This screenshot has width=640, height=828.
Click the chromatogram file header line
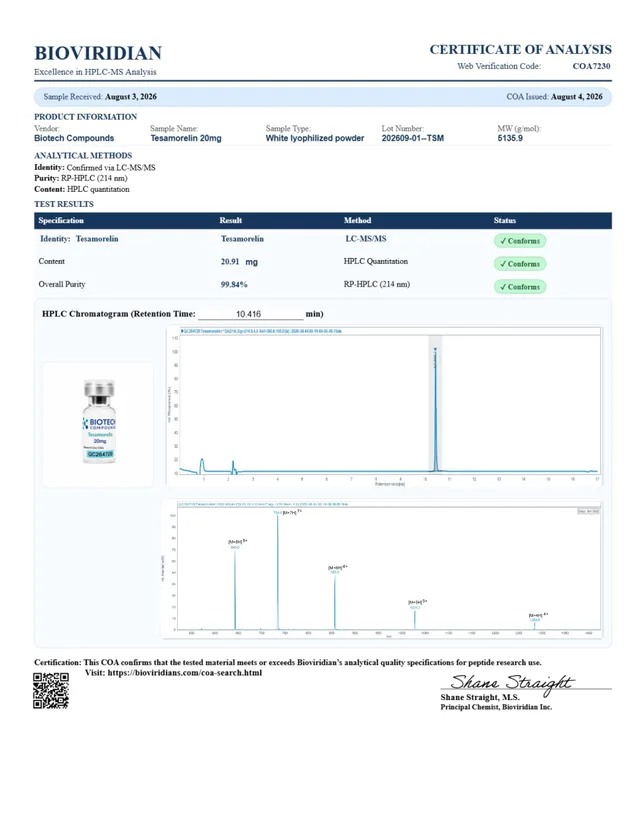261,331
